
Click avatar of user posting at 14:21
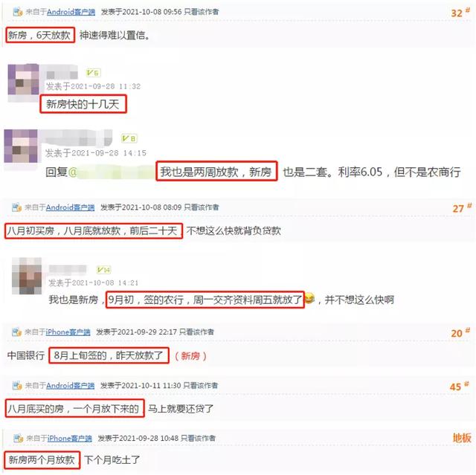[27, 276]
